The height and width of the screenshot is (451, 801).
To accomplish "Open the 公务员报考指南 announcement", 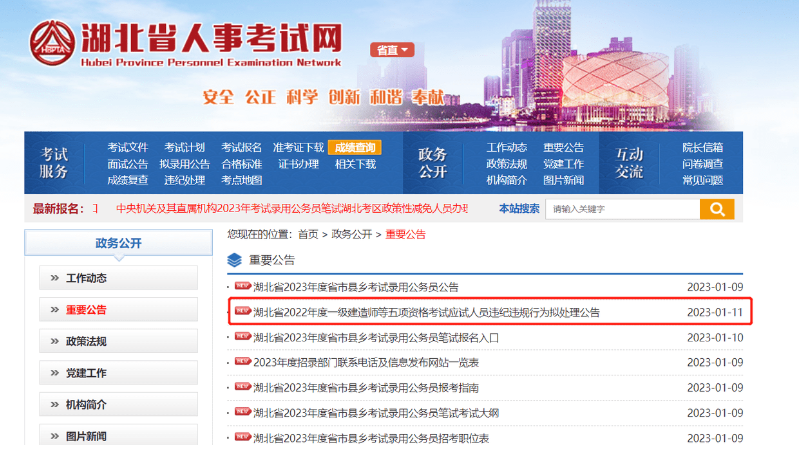I will click(x=366, y=388).
